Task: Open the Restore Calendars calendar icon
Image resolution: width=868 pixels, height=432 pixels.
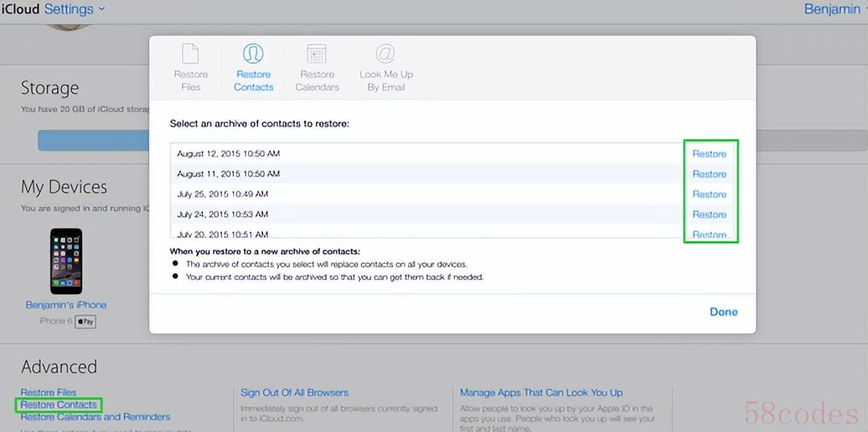Action: pos(317,53)
